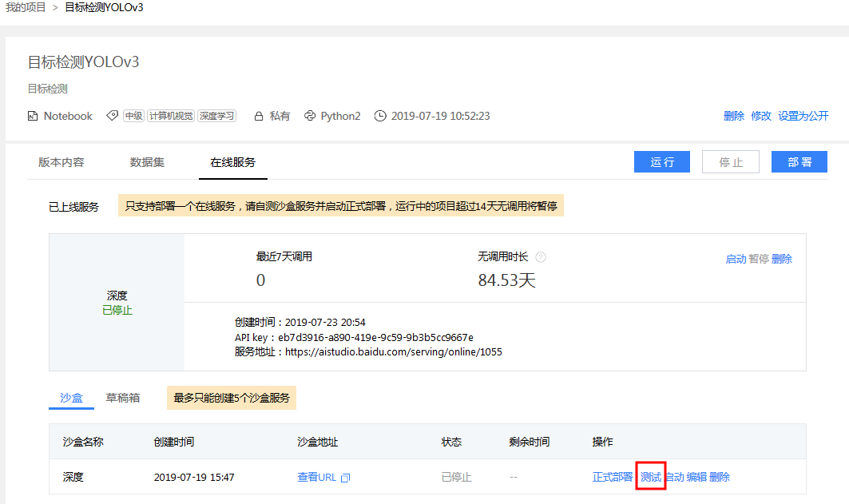
Task: Click 删除 in the sandbox row
Action: pos(719,477)
